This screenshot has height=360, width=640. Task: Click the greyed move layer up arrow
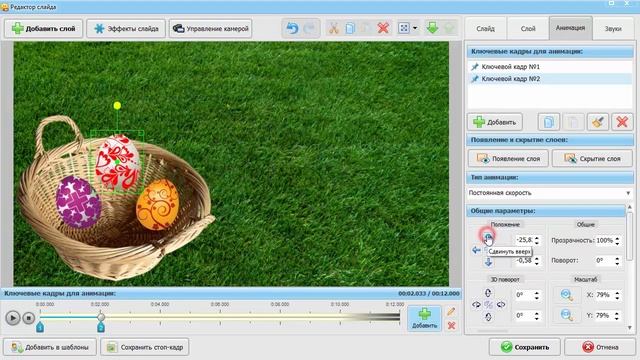(449, 28)
